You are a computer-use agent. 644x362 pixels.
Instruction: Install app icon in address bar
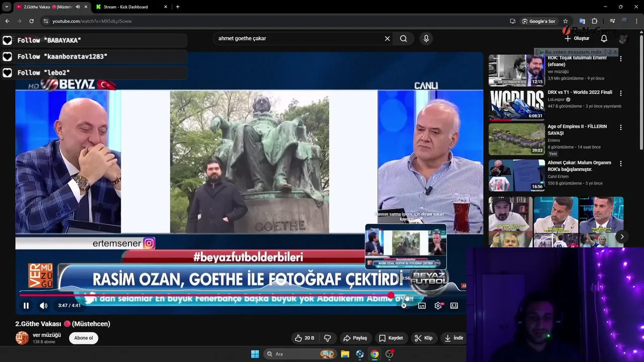click(x=513, y=21)
